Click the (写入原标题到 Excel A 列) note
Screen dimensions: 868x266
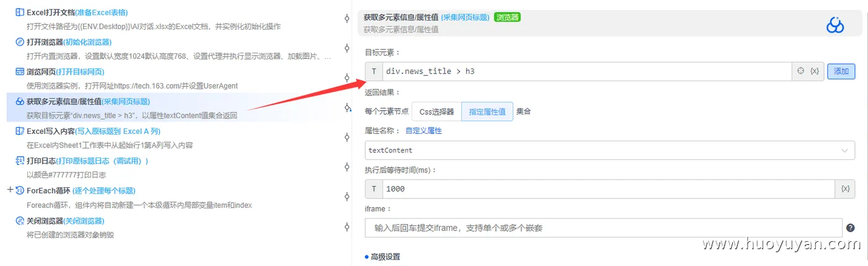coord(119,131)
